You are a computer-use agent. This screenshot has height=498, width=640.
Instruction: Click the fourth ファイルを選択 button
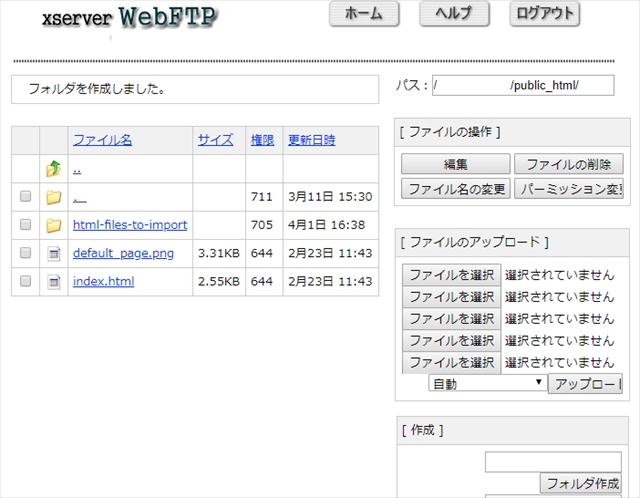click(451, 341)
